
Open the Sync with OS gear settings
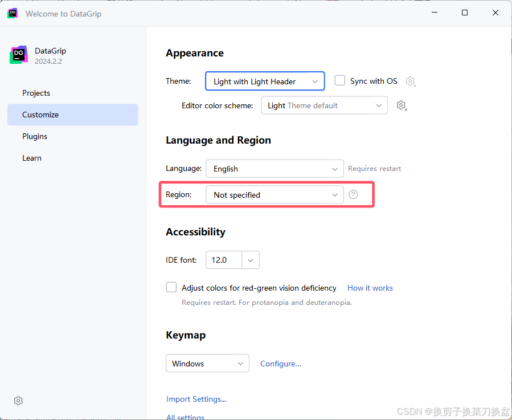coord(411,81)
